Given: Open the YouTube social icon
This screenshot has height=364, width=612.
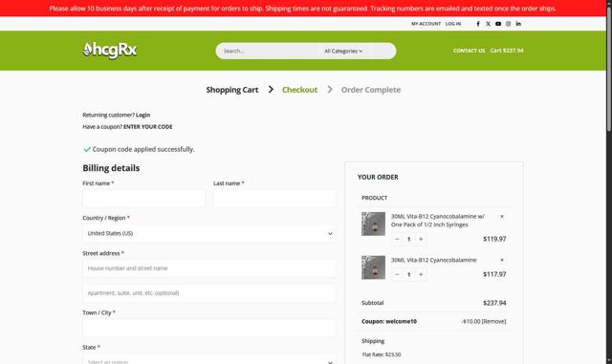Looking at the screenshot, I should tap(498, 24).
